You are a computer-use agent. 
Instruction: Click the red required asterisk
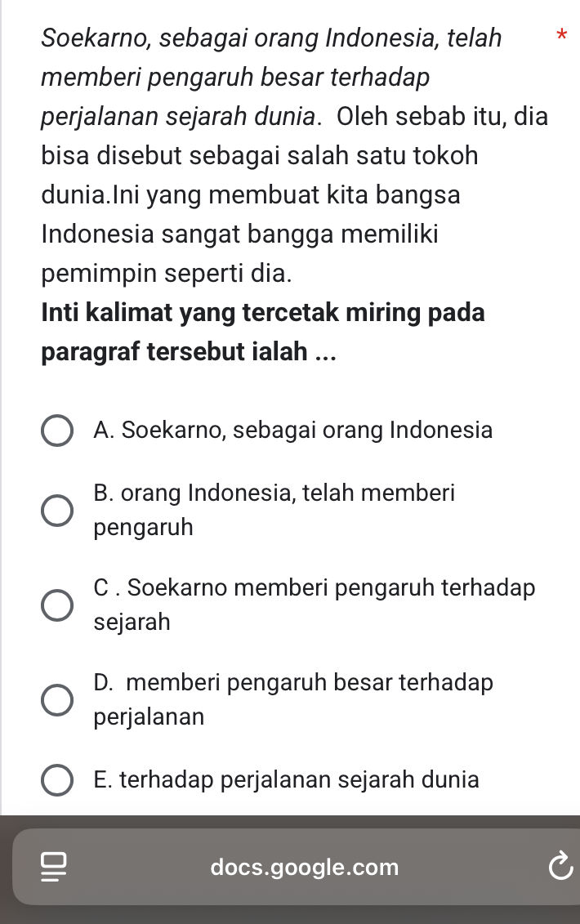coord(561,38)
